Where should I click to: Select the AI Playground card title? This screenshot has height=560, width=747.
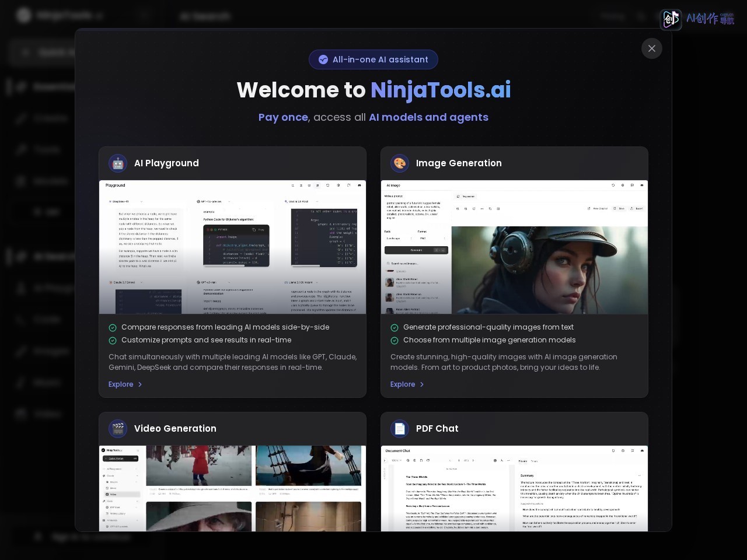click(166, 163)
